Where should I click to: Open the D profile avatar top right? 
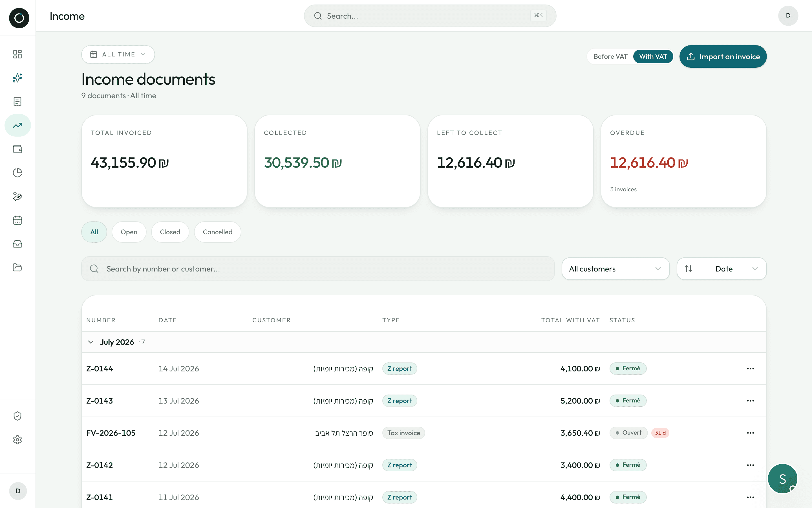[x=788, y=16]
